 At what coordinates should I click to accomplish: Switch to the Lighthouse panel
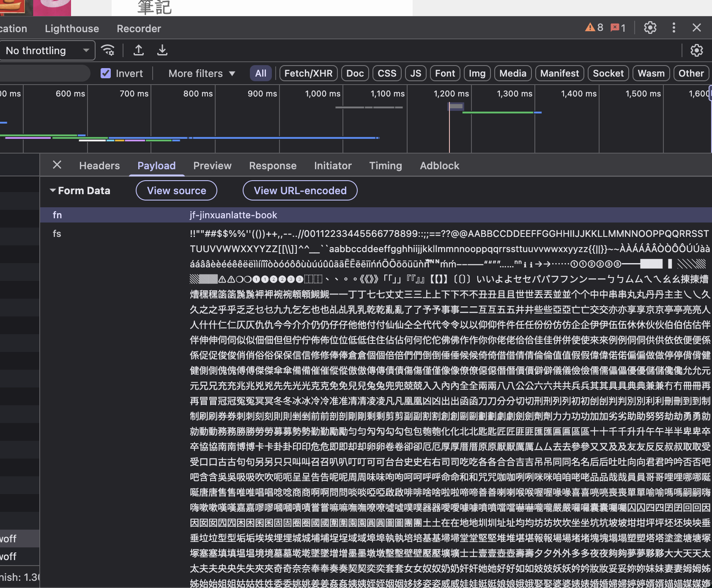(x=72, y=28)
